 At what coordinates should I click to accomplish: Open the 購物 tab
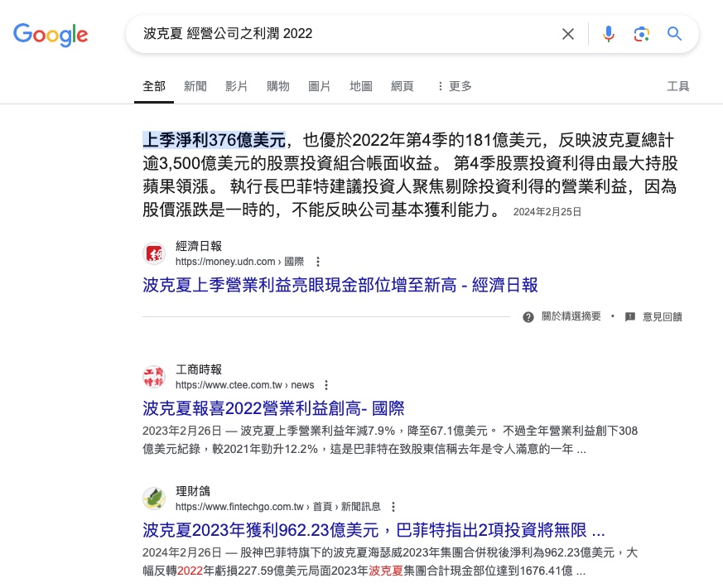pyautogui.click(x=278, y=86)
